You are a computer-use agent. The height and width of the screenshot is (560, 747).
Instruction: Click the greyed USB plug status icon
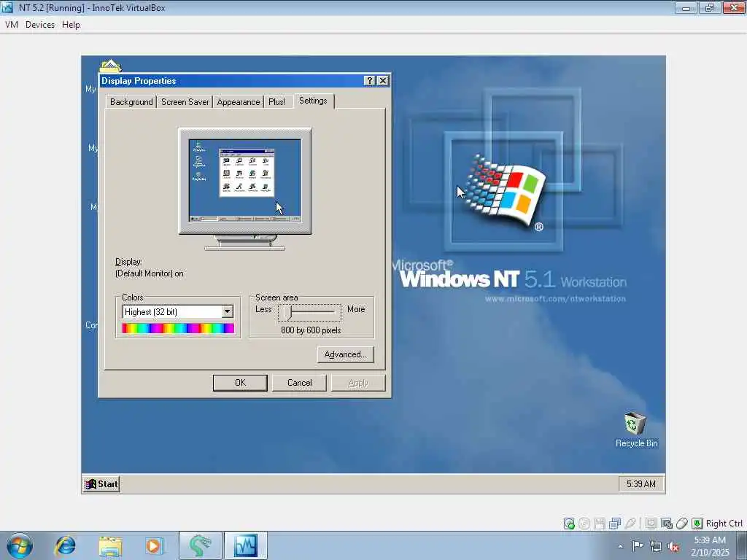tap(630, 524)
